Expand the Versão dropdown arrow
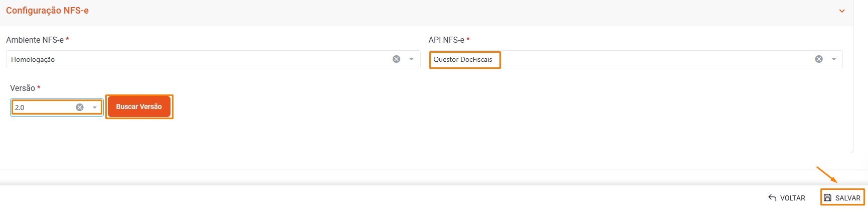Screen dimensions: 868x210 (94, 108)
